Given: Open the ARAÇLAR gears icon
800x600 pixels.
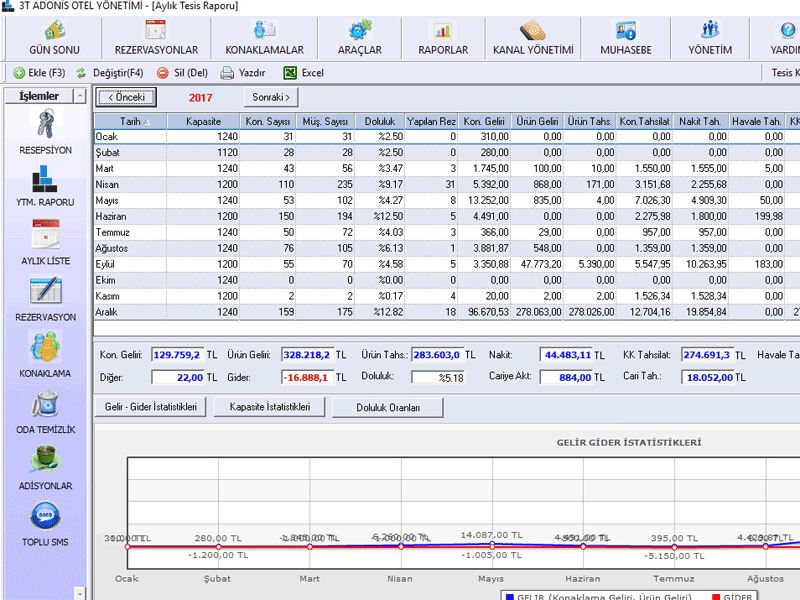Looking at the screenshot, I should coord(360,31).
